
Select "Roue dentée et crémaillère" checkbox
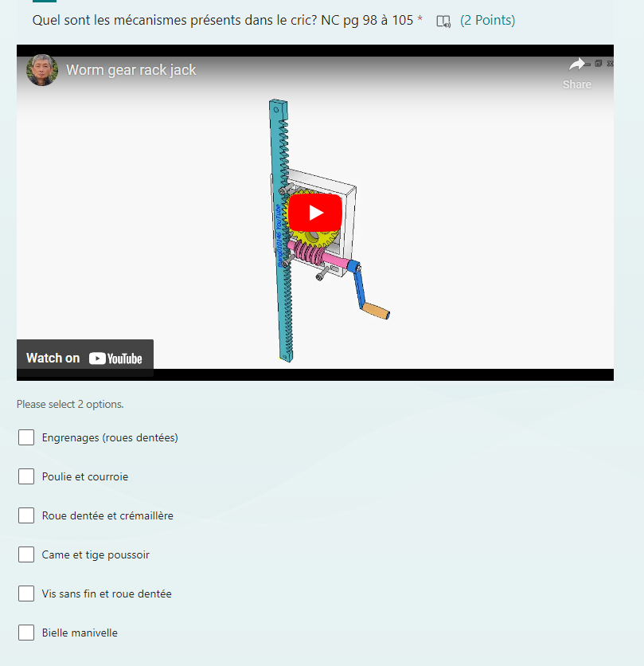click(26, 515)
